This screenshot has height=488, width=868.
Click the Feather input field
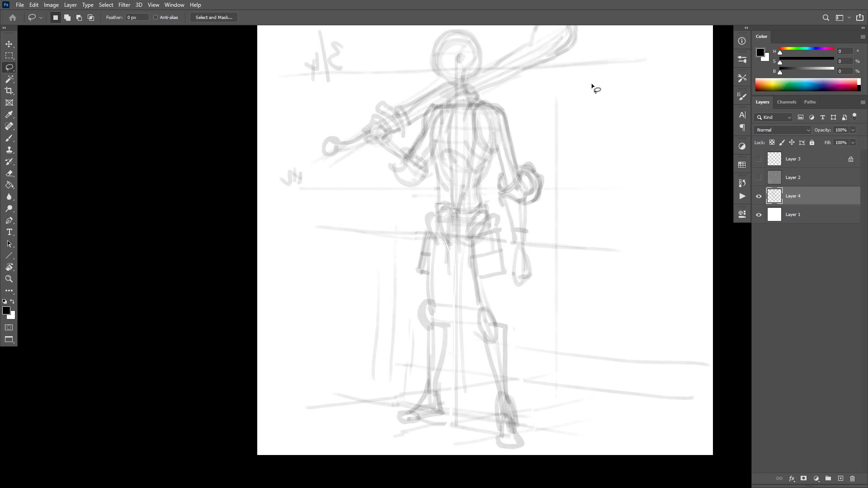click(137, 18)
